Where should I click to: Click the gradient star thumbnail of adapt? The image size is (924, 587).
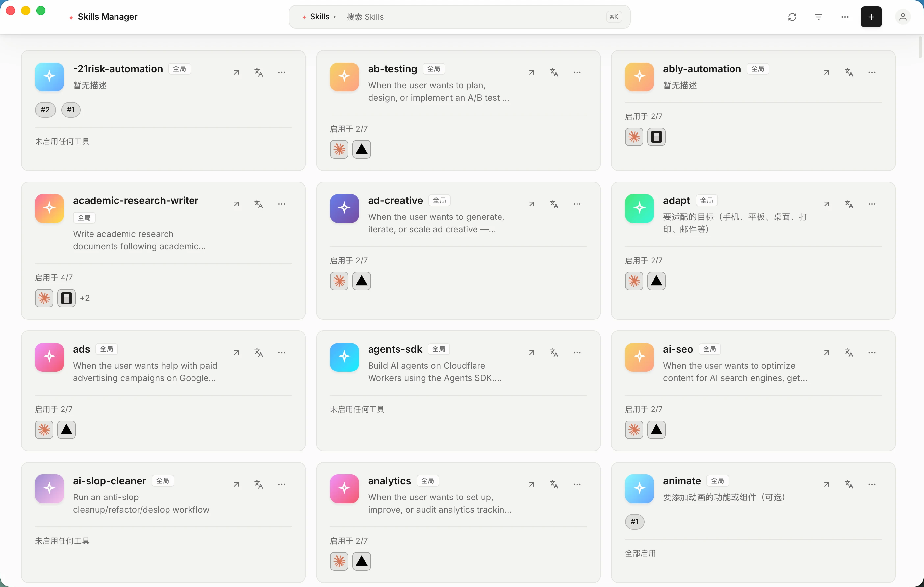639,209
